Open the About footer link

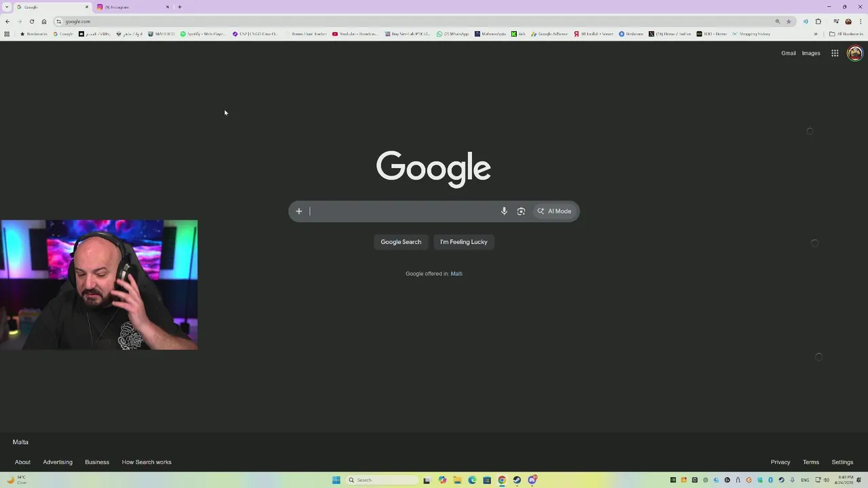22,462
